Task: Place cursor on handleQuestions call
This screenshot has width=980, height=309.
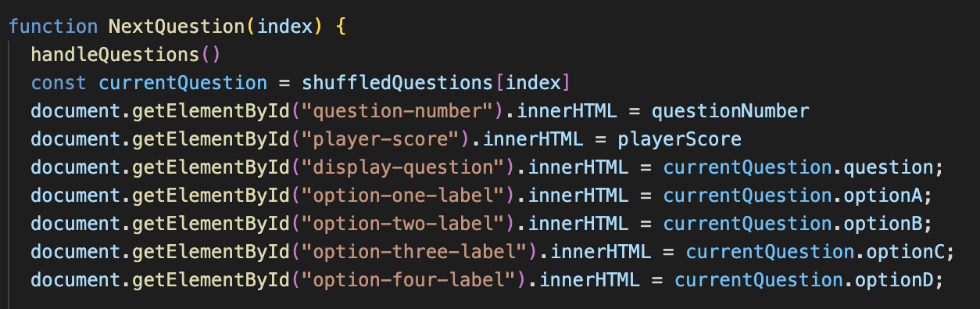Action: click(x=116, y=54)
